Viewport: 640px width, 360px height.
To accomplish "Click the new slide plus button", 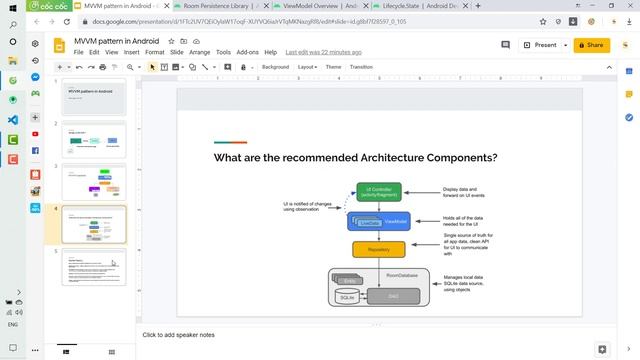I will tap(60, 67).
